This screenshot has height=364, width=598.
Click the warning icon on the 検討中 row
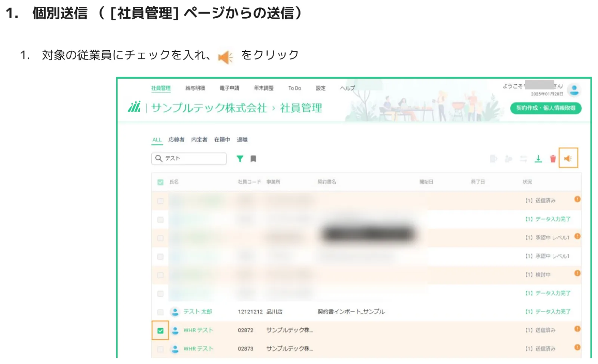click(577, 273)
